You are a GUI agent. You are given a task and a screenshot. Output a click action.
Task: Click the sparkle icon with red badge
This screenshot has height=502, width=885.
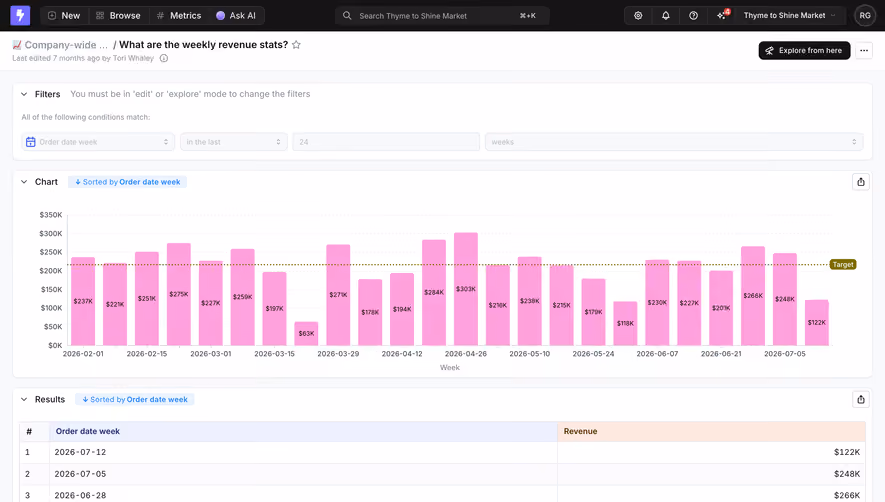[x=722, y=15]
